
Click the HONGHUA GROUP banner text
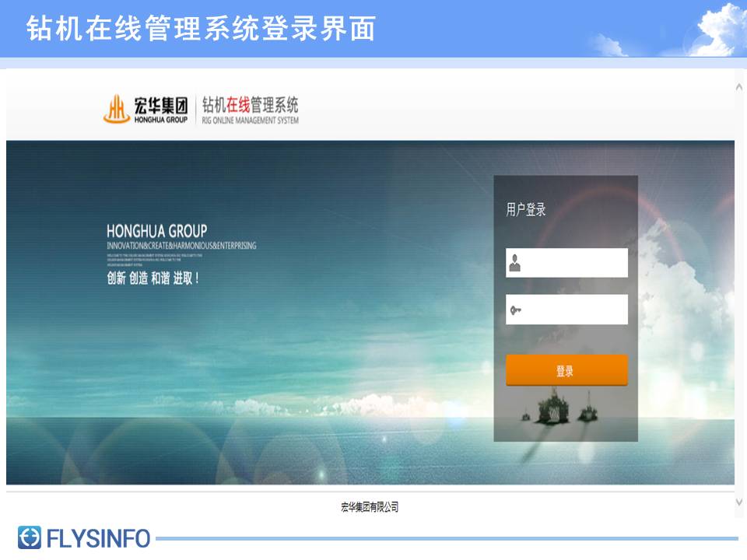click(156, 232)
